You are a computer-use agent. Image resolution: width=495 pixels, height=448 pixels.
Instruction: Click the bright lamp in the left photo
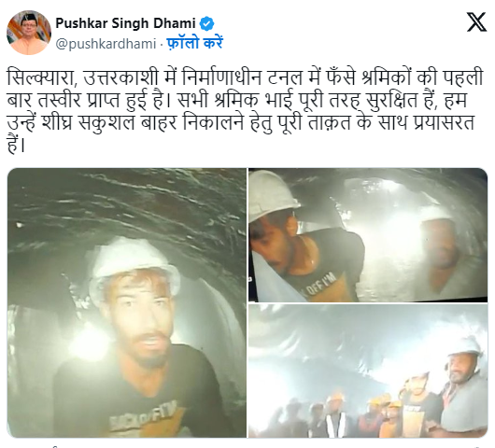pyautogui.click(x=90, y=344)
